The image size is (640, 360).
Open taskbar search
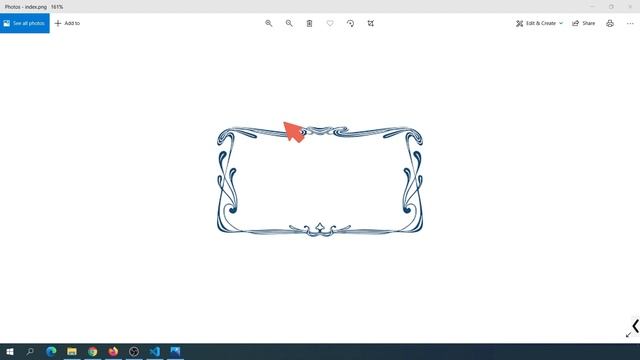point(30,351)
